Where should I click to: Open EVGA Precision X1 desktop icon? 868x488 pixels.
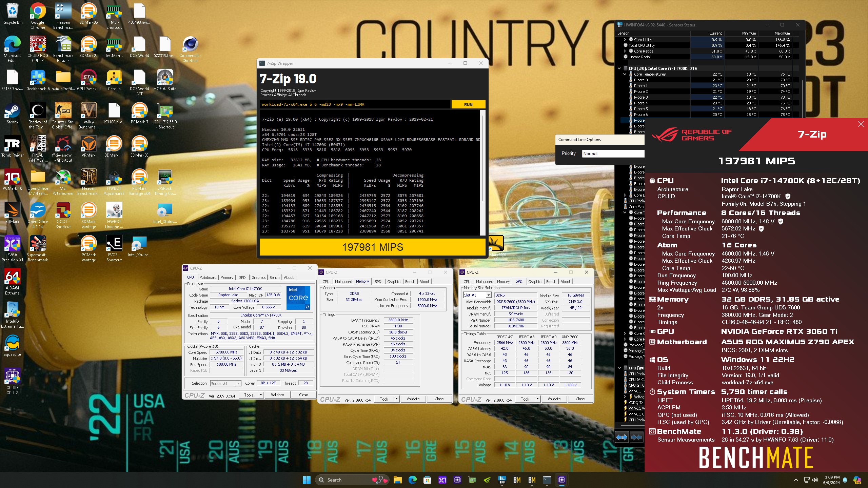[x=12, y=249]
